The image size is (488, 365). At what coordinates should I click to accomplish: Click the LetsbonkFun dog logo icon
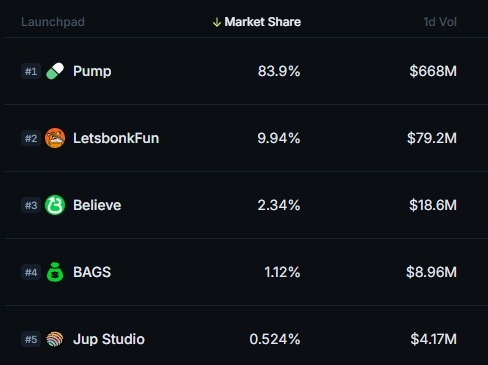pyautogui.click(x=55, y=138)
